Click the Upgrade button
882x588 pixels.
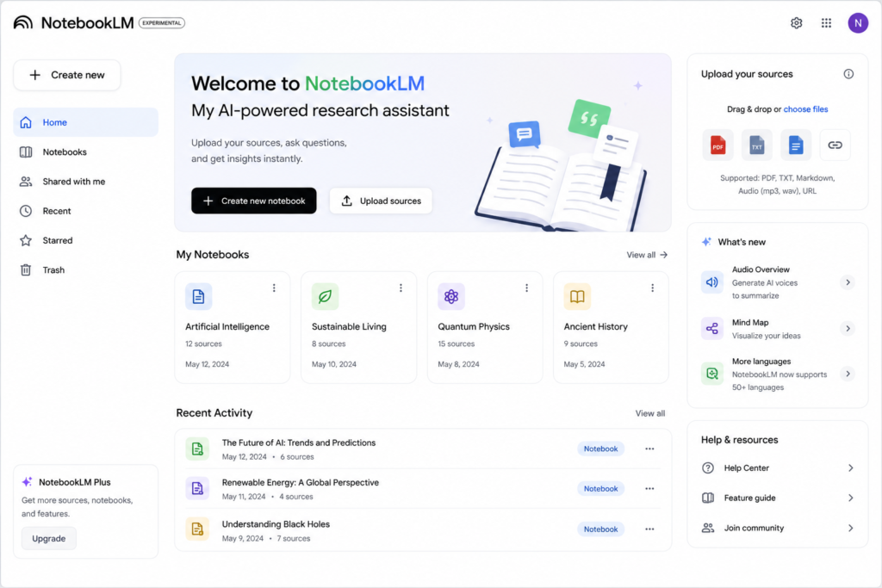click(49, 539)
